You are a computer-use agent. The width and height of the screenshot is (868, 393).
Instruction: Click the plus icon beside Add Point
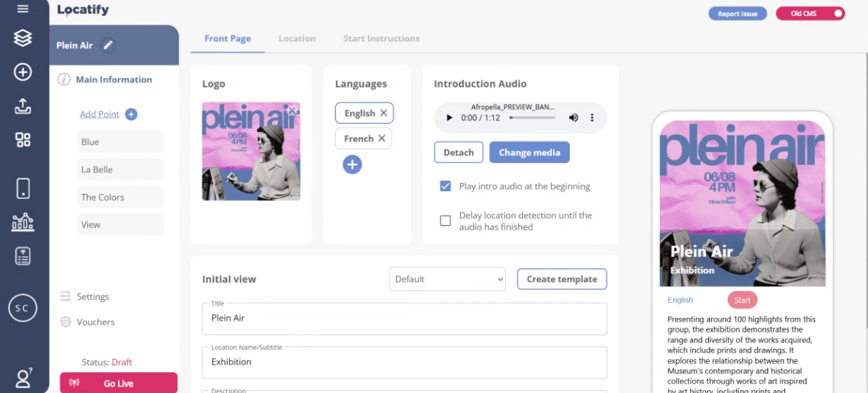coord(131,114)
